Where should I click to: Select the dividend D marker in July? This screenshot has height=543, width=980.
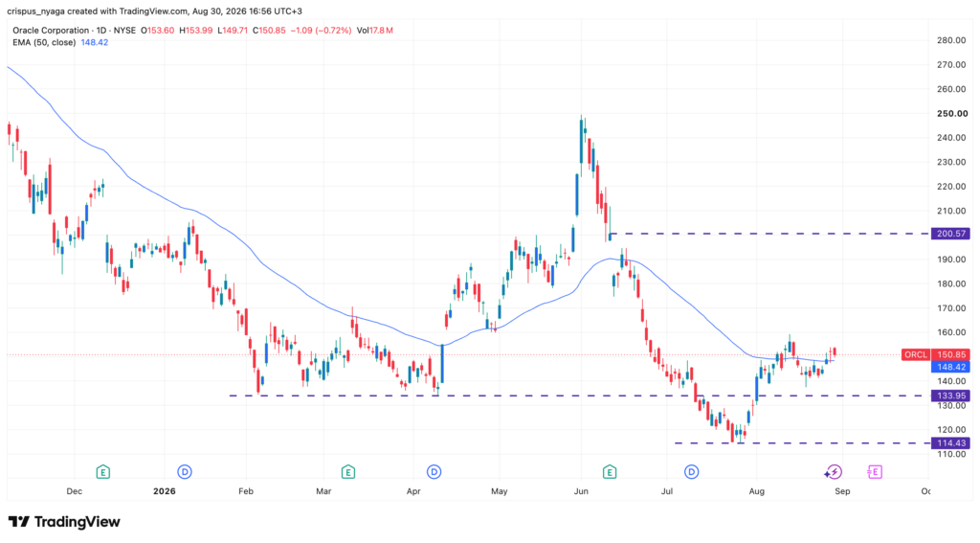coord(691,472)
